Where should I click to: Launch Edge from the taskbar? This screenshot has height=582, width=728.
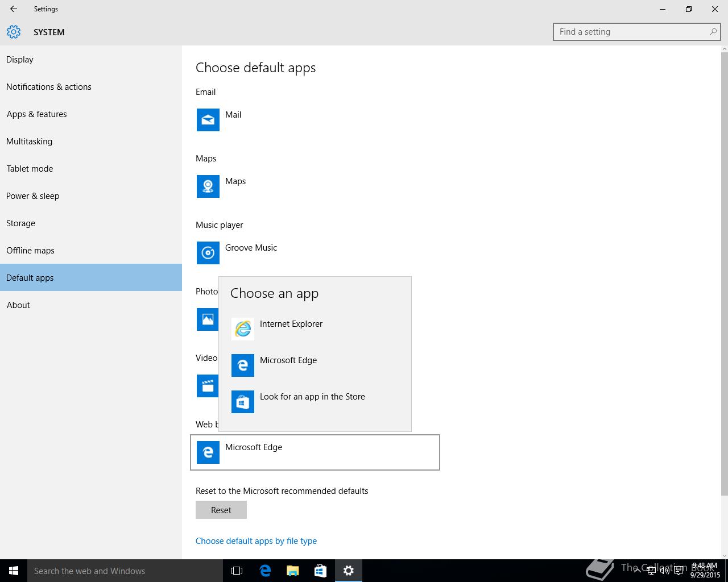[265, 571]
